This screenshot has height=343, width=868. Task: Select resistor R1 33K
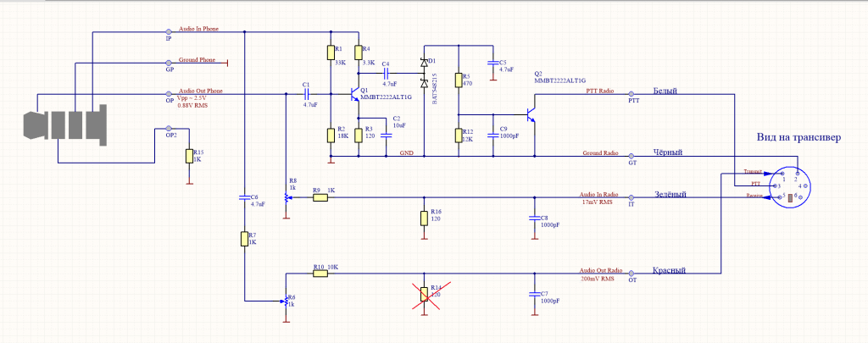[x=331, y=53]
